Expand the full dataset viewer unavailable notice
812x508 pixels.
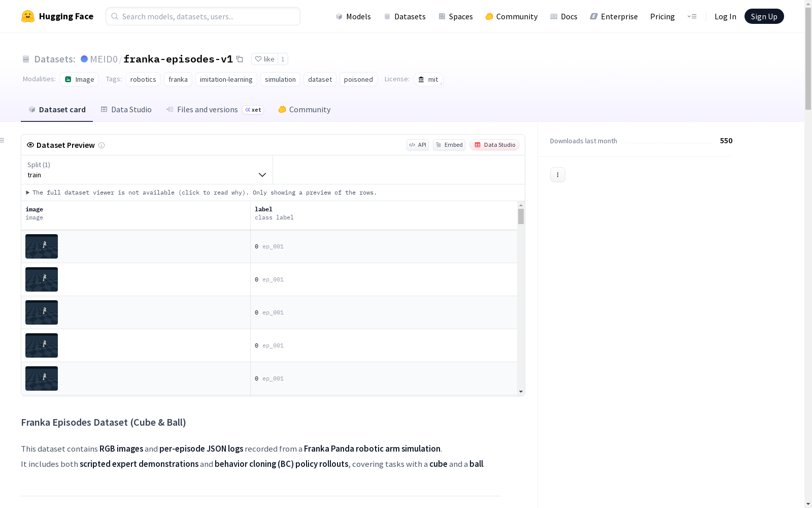click(x=201, y=193)
